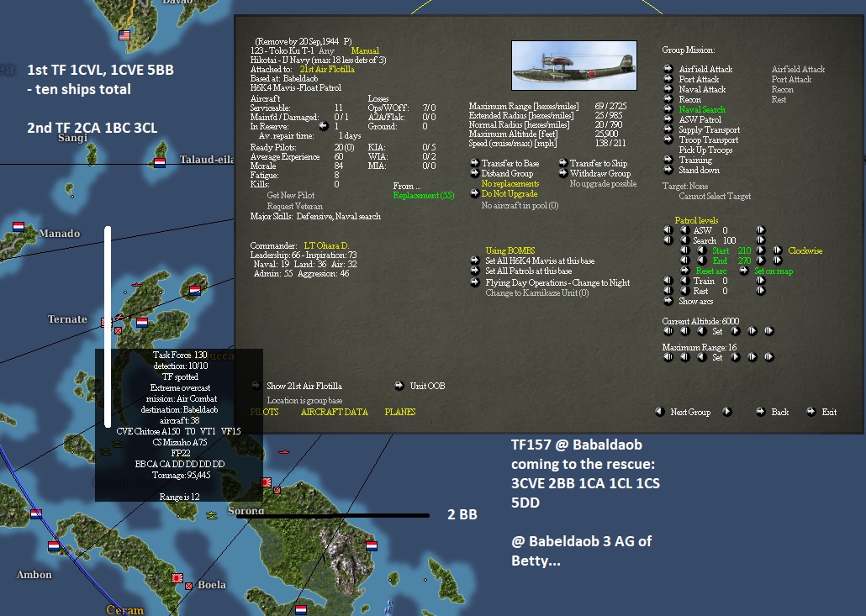Image resolution: width=866 pixels, height=616 pixels.
Task: Raise Maximum Range by smallest step arrow
Action: pos(735,356)
